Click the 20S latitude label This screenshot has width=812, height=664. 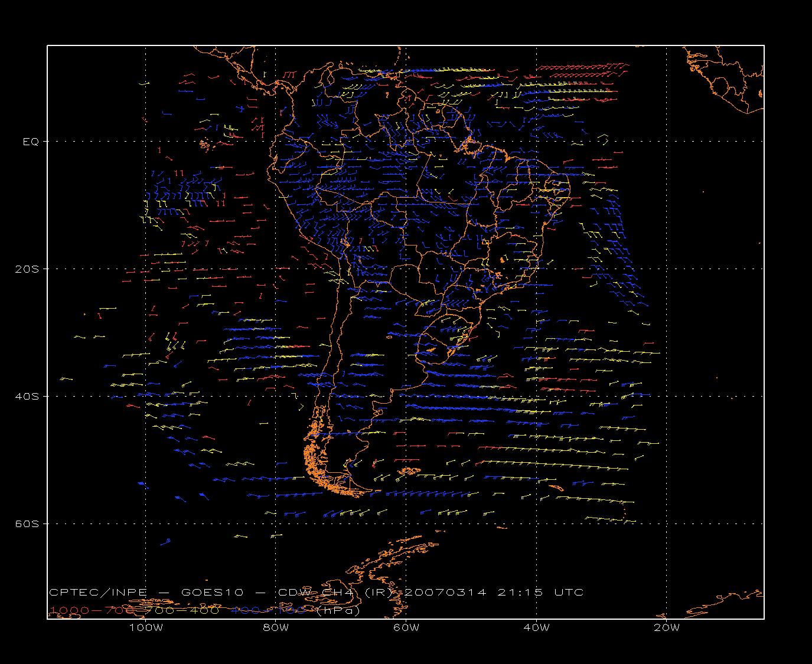coord(27,269)
